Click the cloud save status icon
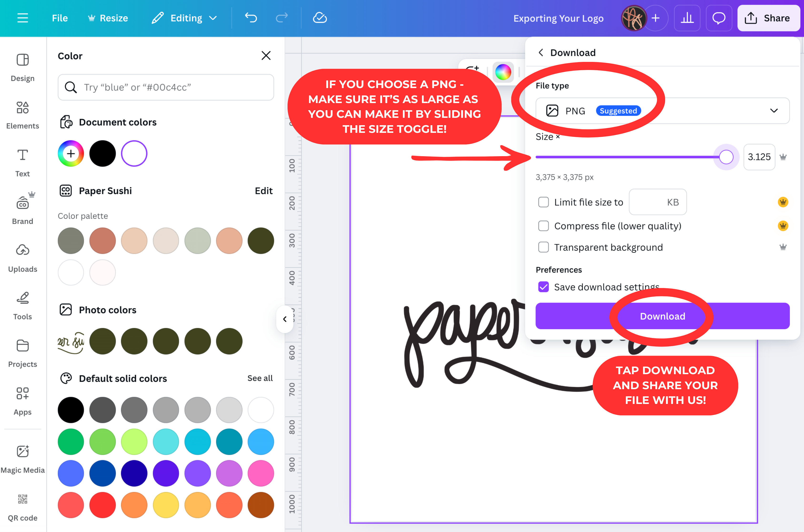This screenshot has height=532, width=804. [319, 18]
